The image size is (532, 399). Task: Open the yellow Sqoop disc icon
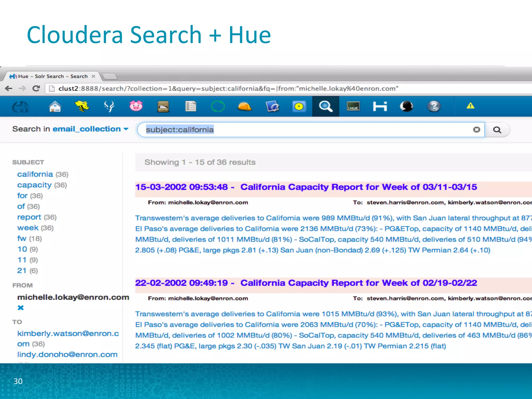click(299, 107)
